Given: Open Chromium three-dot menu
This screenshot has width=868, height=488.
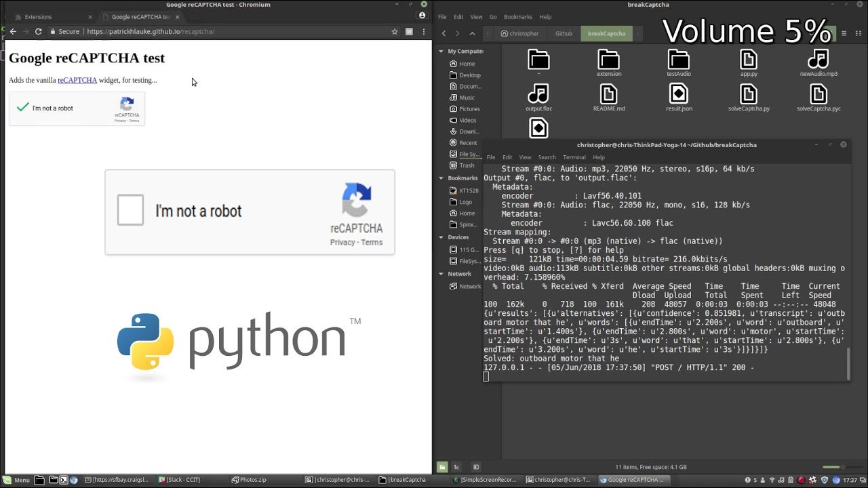Looking at the screenshot, I should tap(423, 31).
